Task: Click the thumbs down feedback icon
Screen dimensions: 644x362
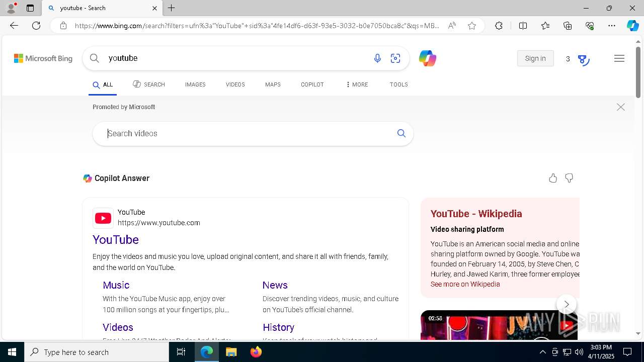Action: click(569, 178)
